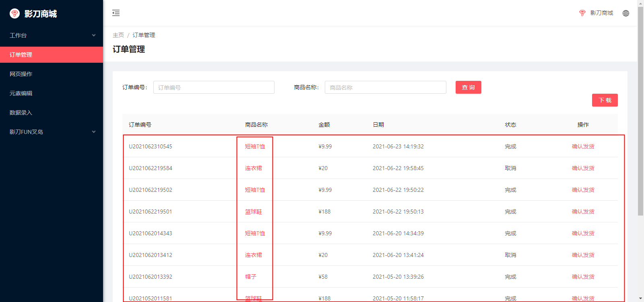This screenshot has height=302, width=644.
Task: Expand the 影刀FUN叉岛 menu chevron
Action: [x=94, y=132]
